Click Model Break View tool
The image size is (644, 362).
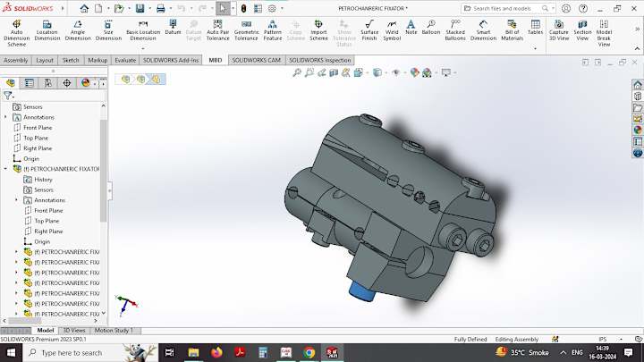(604, 33)
